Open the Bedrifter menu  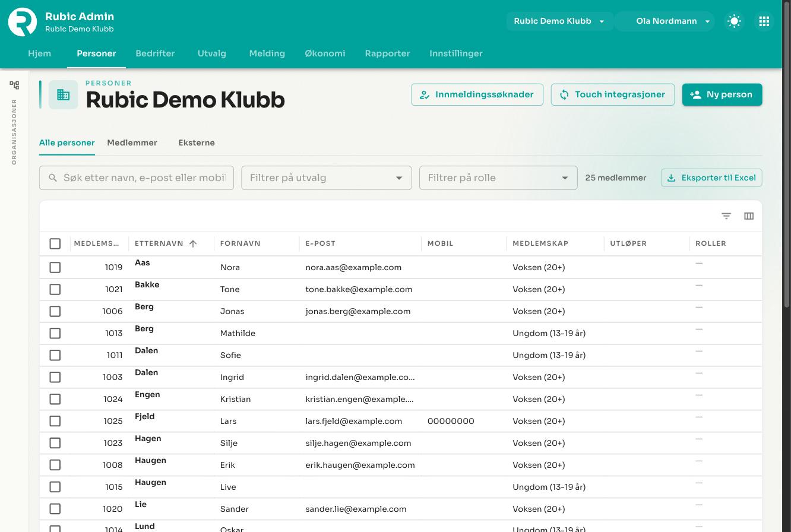(x=155, y=53)
